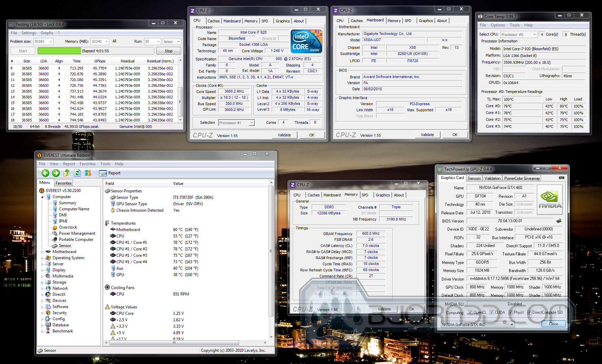The image size is (602, 364).
Task: Expand the Operating System node in EVEREST
Action: click(42, 258)
